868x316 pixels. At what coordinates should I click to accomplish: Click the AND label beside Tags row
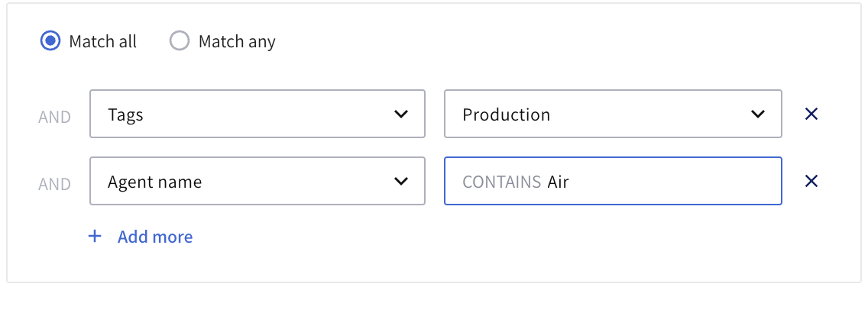pyautogui.click(x=55, y=118)
